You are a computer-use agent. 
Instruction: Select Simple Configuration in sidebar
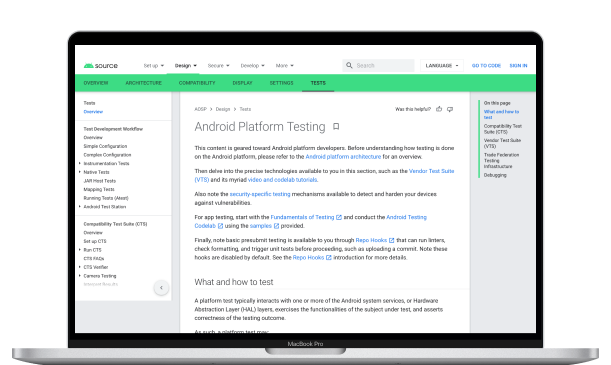tap(105, 146)
